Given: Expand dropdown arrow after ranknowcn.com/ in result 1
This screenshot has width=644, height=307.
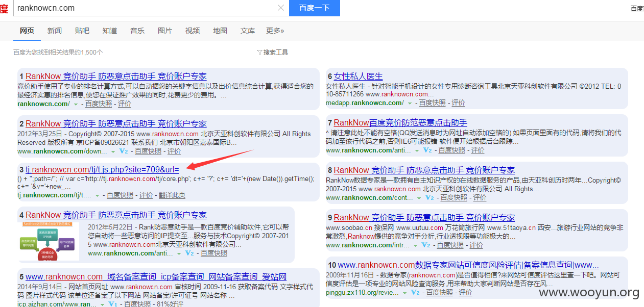Looking at the screenshot, I should click(x=76, y=104).
